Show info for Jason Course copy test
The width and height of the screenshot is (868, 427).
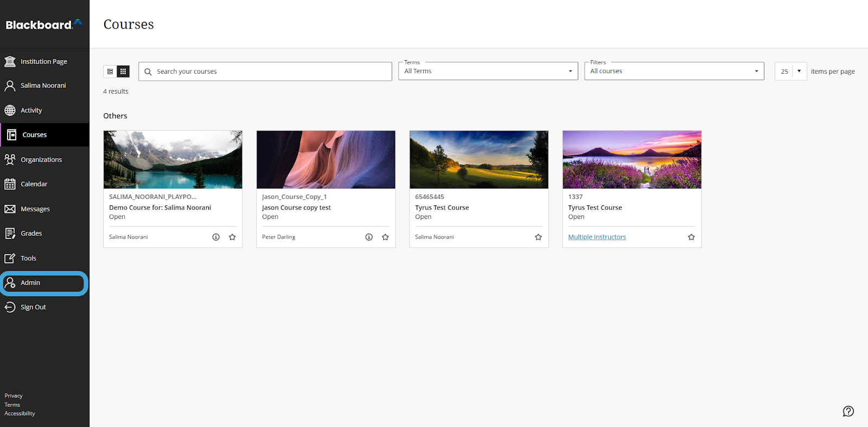coord(369,237)
